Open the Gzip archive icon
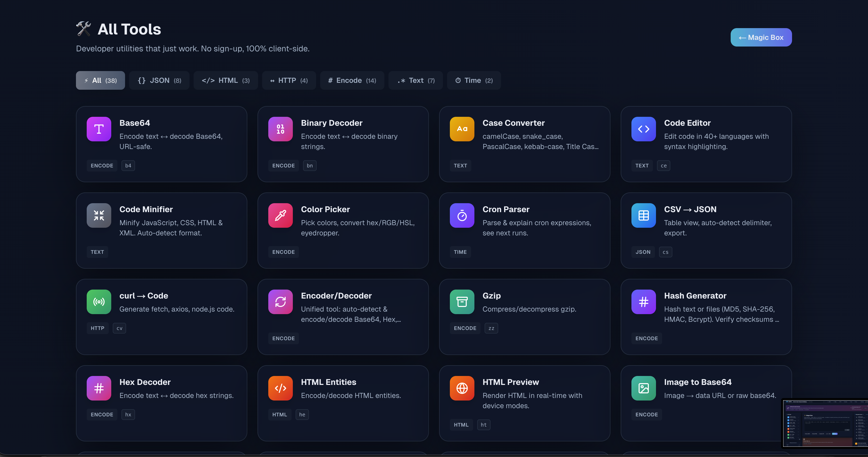868x457 pixels. click(x=462, y=302)
